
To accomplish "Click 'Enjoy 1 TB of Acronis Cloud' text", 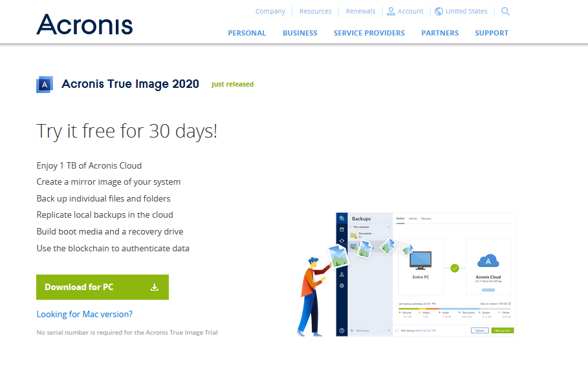I will coord(89,165).
